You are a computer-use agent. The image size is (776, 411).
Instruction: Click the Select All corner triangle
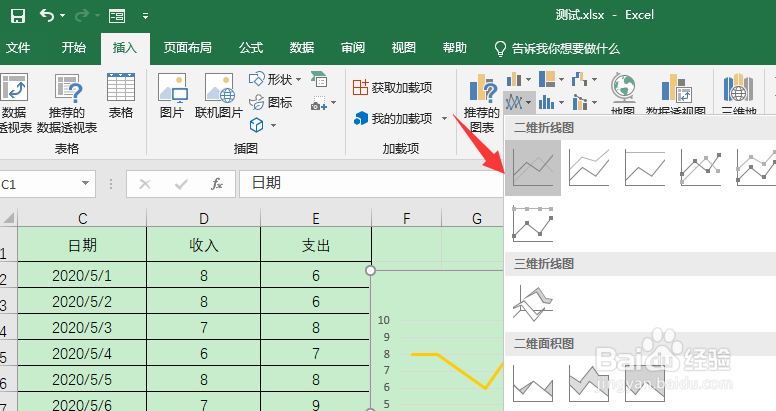8,217
